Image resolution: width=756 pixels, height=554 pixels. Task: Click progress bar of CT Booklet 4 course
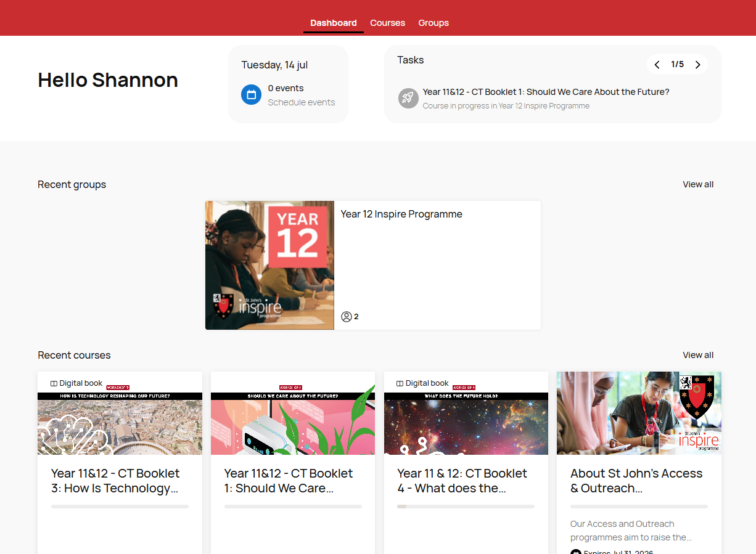click(x=466, y=507)
